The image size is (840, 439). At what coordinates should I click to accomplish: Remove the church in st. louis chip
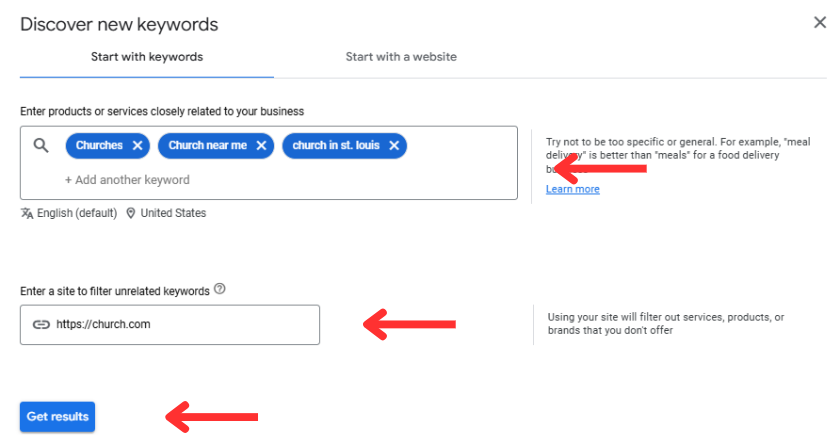394,146
